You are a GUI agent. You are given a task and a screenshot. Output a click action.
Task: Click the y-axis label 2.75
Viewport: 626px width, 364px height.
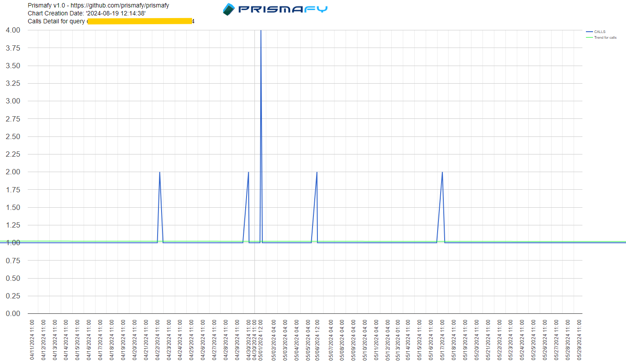point(13,119)
